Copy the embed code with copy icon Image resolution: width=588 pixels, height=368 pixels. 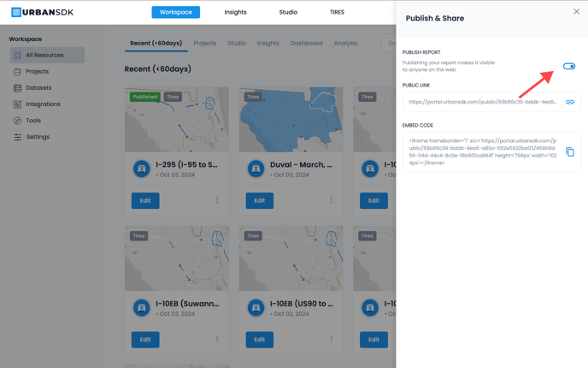(x=569, y=152)
